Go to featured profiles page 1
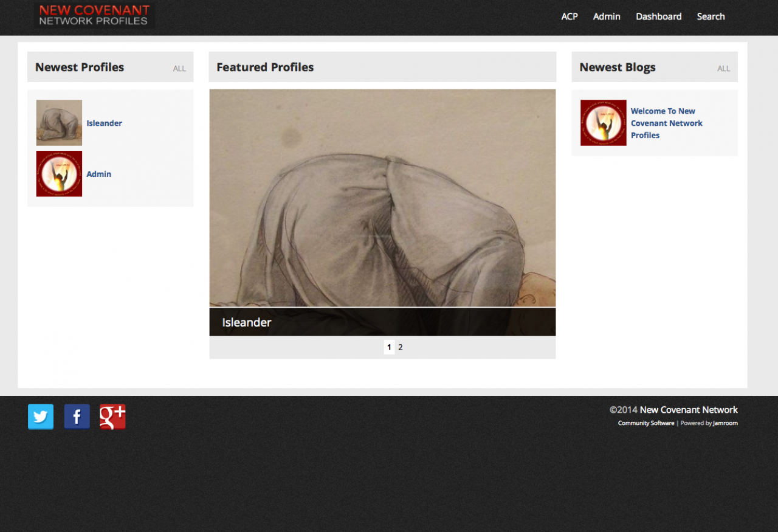Viewport: 778px width, 532px height. point(389,347)
